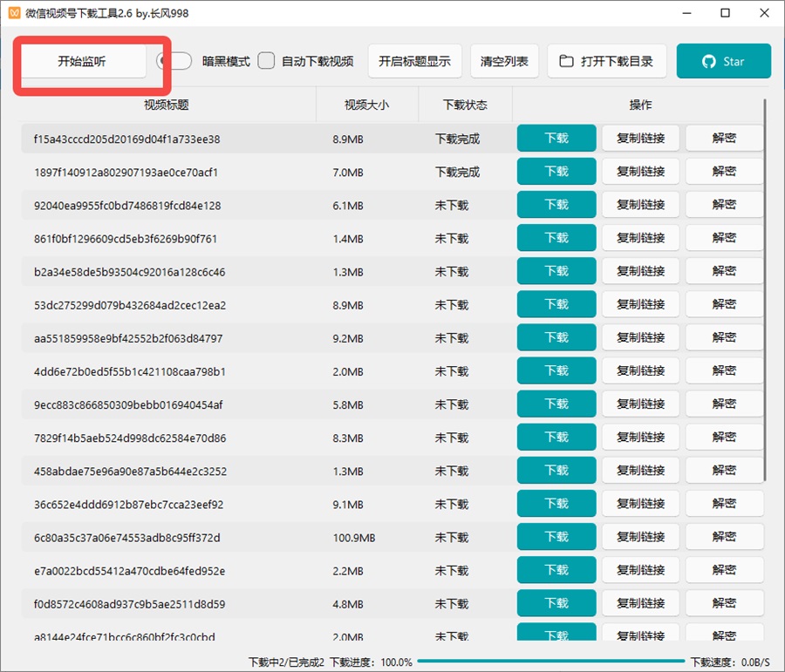This screenshot has height=672, width=785.
Task: Download video b2a34e58de5b93504c92016a128c6c46
Action: pyautogui.click(x=556, y=271)
